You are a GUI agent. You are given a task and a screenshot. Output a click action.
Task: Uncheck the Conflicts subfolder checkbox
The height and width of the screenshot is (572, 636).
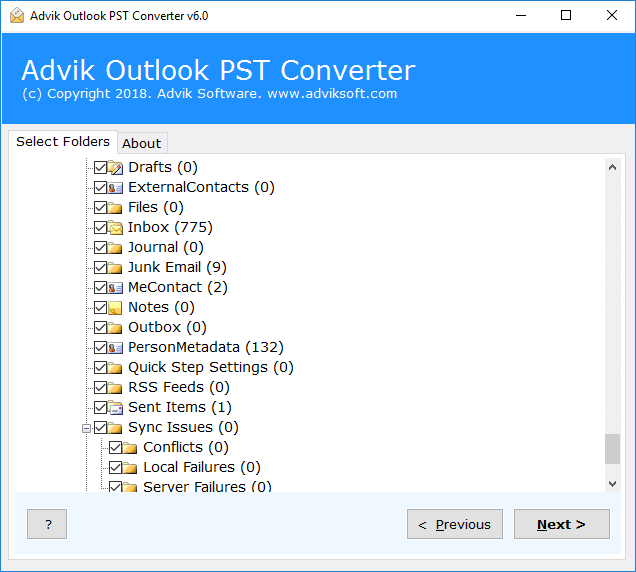(115, 447)
